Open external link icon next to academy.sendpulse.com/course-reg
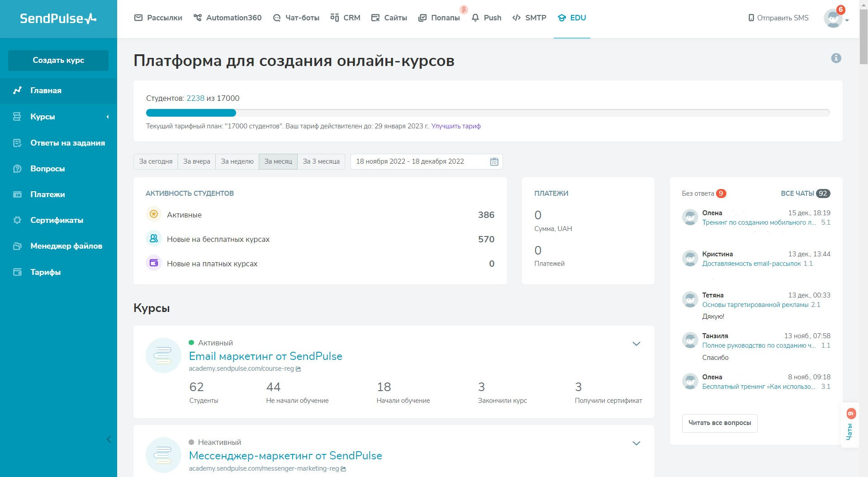868x477 pixels. (299, 369)
